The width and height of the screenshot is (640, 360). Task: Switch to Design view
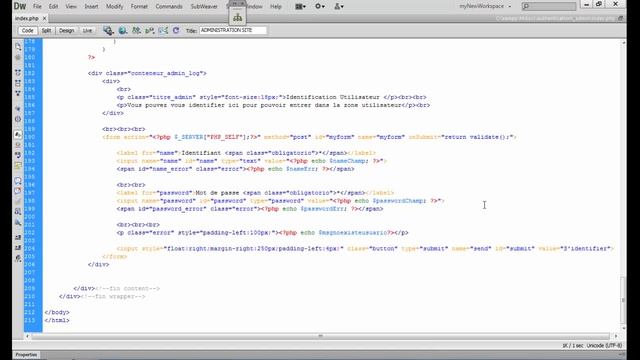(x=67, y=31)
